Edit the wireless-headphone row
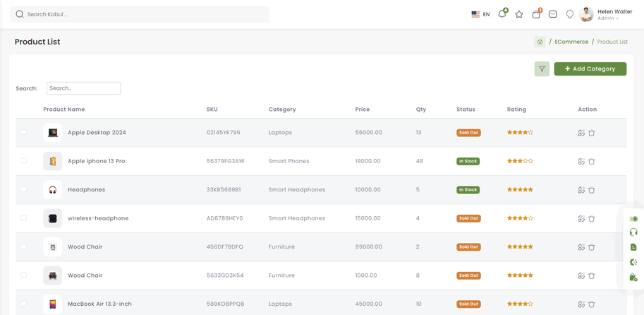The image size is (644, 315). 581,218
